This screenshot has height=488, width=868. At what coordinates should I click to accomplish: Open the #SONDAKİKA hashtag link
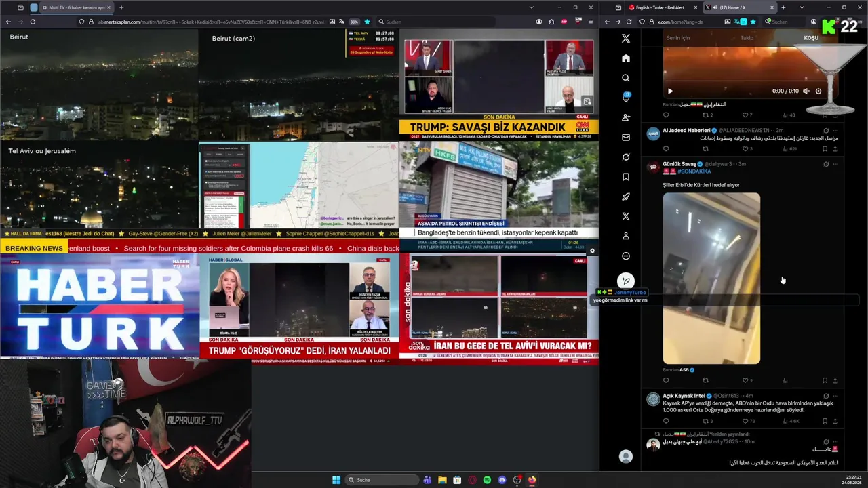coord(694,171)
